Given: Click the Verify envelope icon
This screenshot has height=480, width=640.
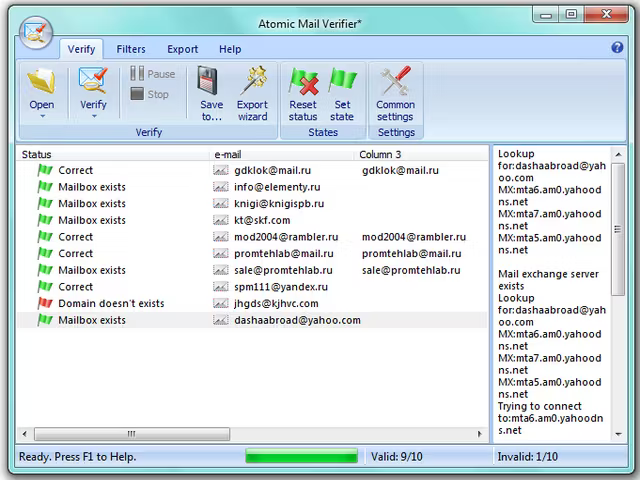Looking at the screenshot, I should (93, 82).
